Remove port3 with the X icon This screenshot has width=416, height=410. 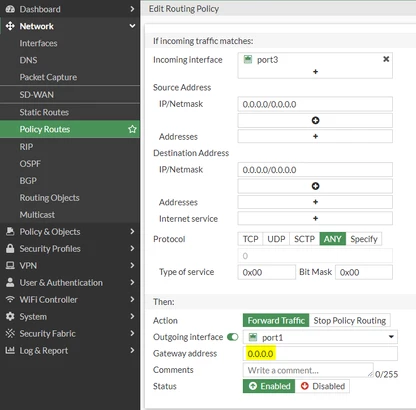[x=386, y=59]
